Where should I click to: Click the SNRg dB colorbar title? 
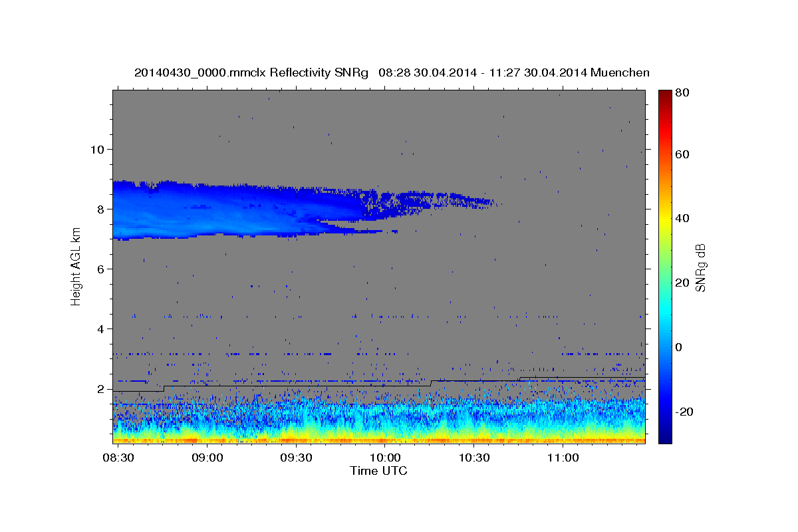tap(700, 267)
